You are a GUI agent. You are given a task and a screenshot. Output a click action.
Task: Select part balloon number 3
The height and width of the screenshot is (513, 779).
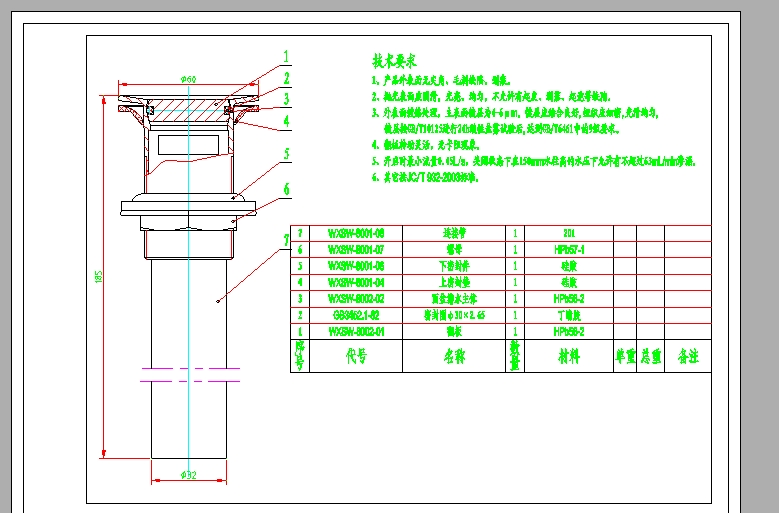click(x=286, y=98)
